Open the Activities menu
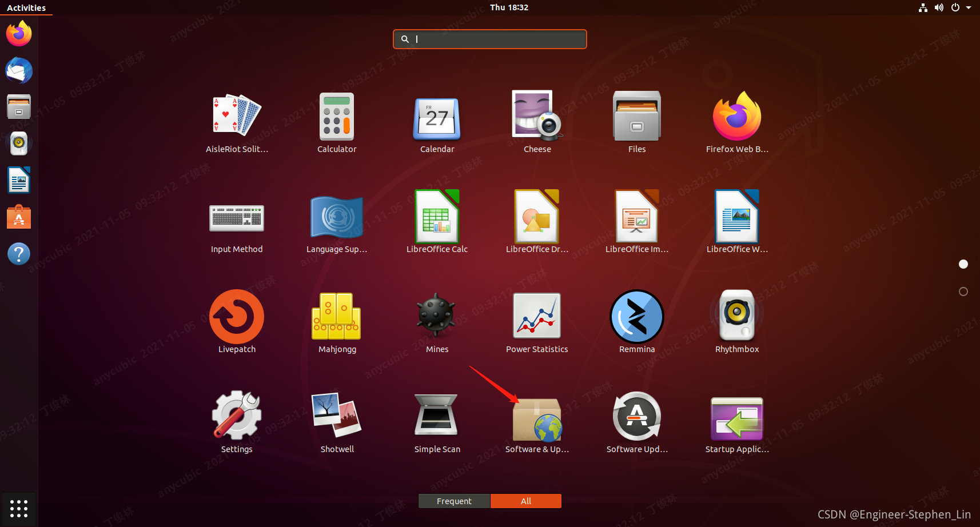The image size is (980, 527). coord(26,7)
